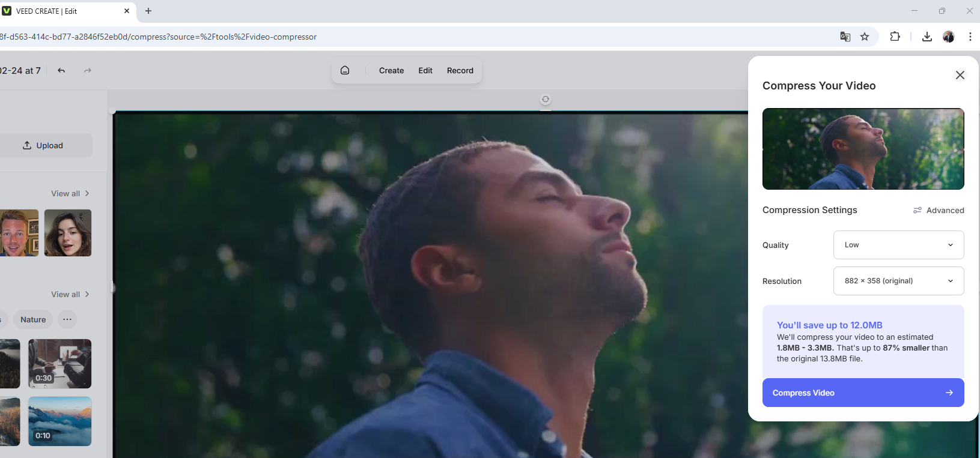Click the translate page icon

(845, 37)
